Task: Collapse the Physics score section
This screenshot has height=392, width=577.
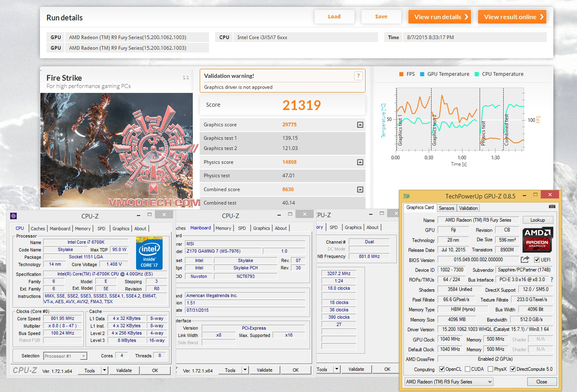Action: [360, 162]
